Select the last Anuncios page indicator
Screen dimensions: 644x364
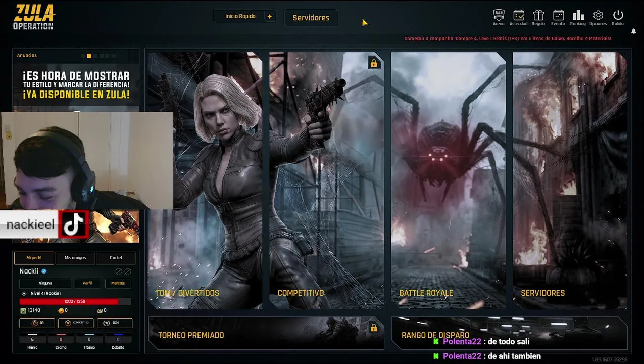[113, 56]
